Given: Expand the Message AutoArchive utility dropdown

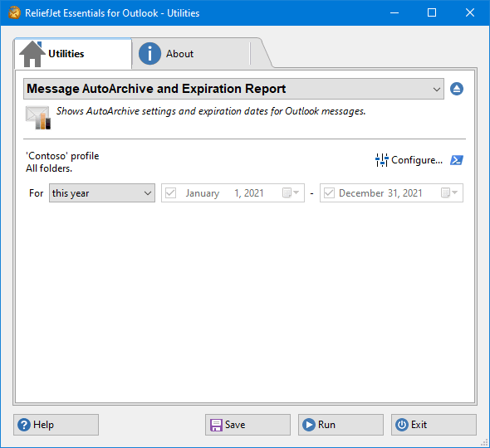Looking at the screenshot, I should coord(233,89).
